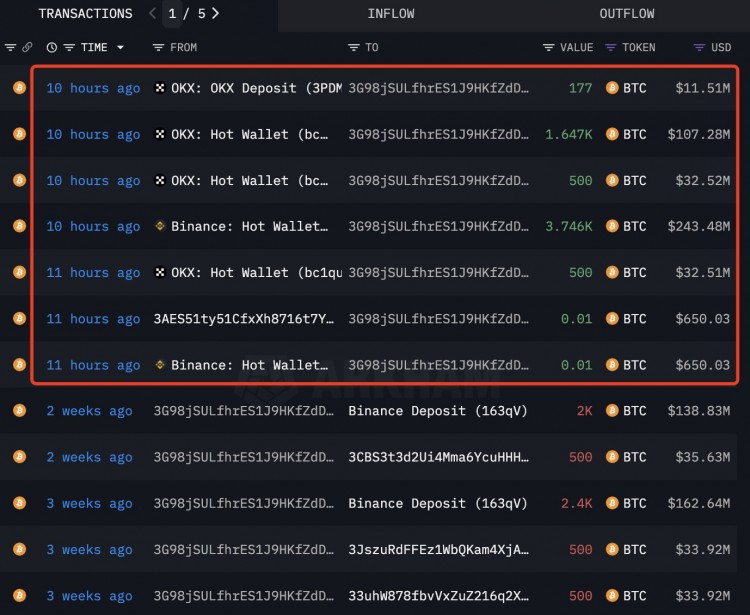Filter by TO column
This screenshot has height=615, width=750.
(x=353, y=47)
